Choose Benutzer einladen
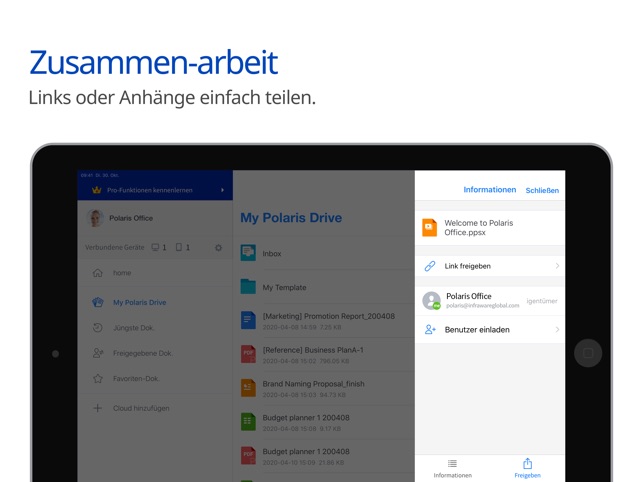The height and width of the screenshot is (482, 643). pyautogui.click(x=490, y=329)
